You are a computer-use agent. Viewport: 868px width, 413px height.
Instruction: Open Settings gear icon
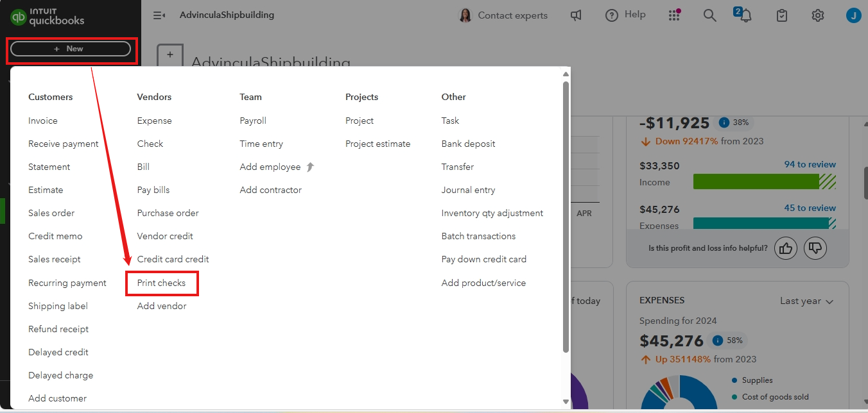817,15
